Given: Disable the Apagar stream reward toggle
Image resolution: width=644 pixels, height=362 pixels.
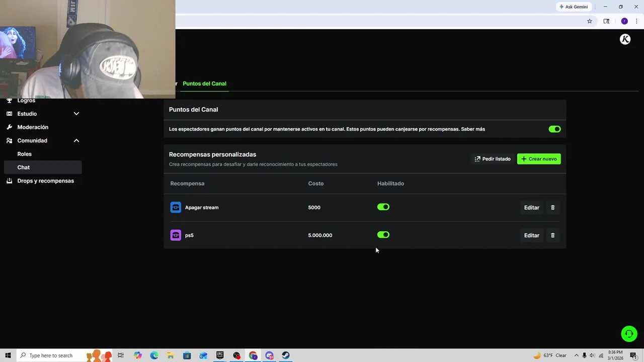Looking at the screenshot, I should 383,207.
